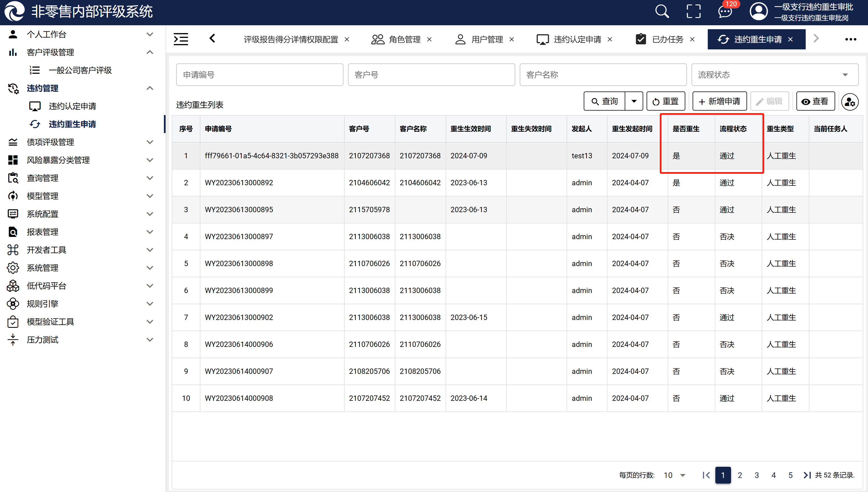The width and height of the screenshot is (868, 492).
Task: Open the column settings user-gear icon
Action: pyautogui.click(x=849, y=101)
